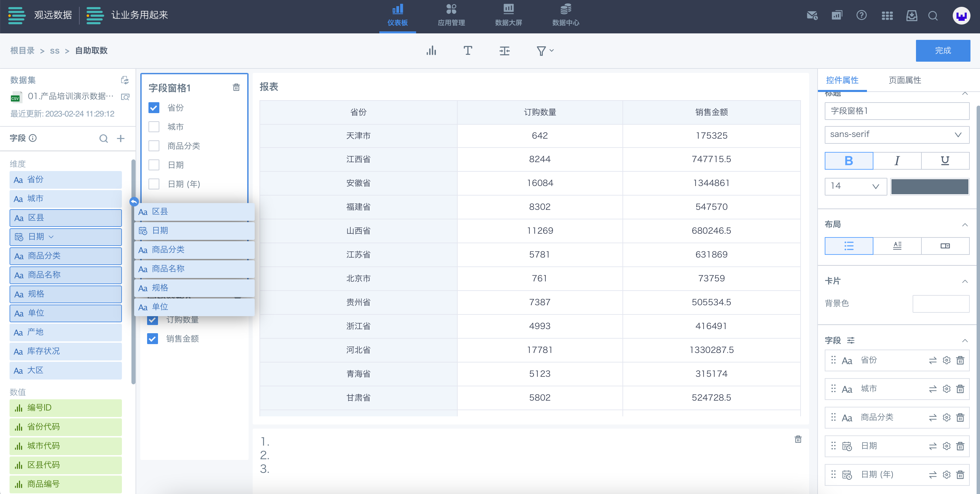Check the 商品分类 checkbox
980x494 pixels.
point(154,146)
